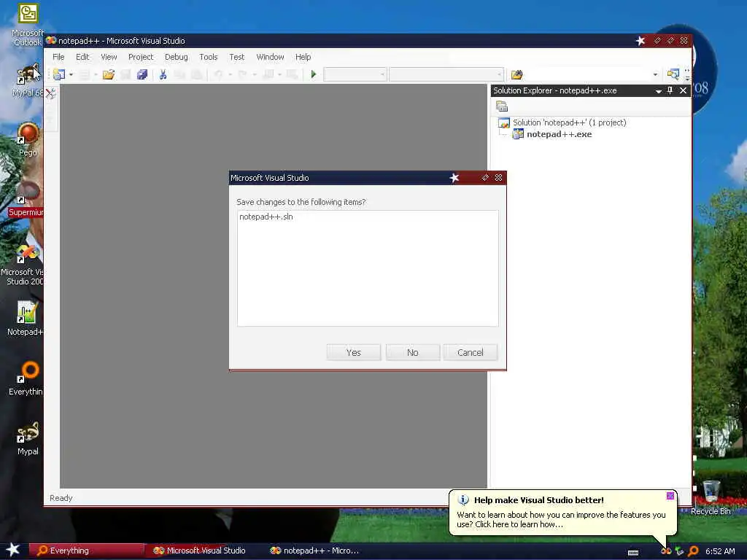Image resolution: width=747 pixels, height=560 pixels.
Task: Open Solution Explorer window position dropdown arrow
Action: 659,90
